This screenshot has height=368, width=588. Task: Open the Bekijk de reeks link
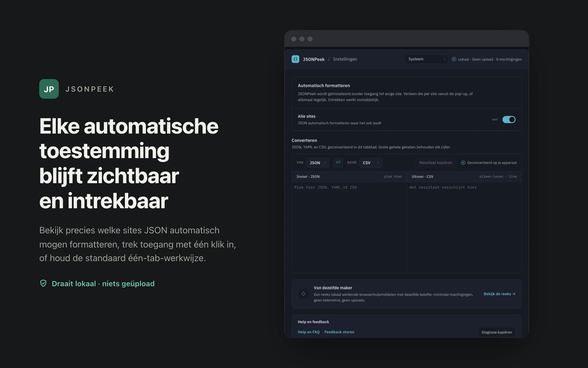[x=499, y=294]
